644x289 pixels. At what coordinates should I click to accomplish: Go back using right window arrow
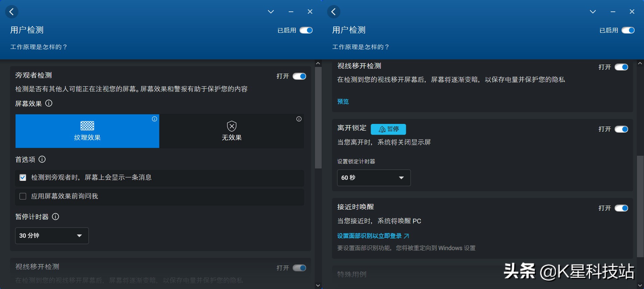click(x=333, y=12)
